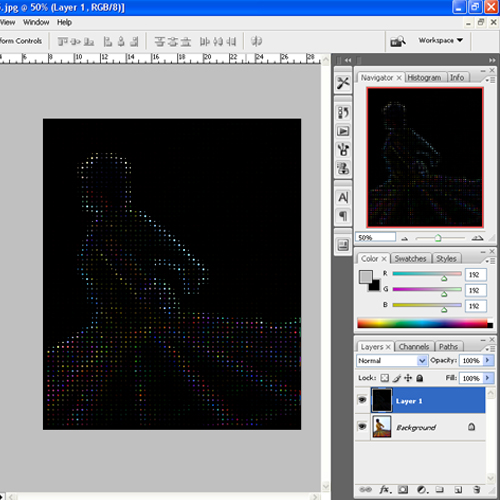500x500 pixels.
Task: Switch to the Styles tab
Action: (x=446, y=259)
